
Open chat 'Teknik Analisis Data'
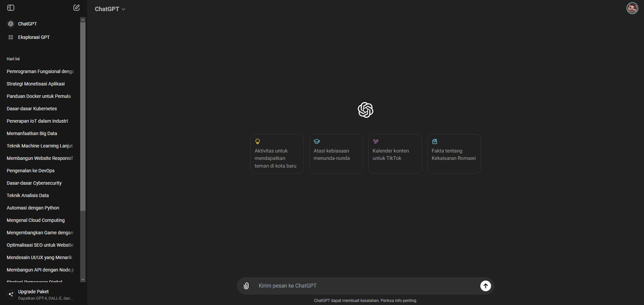40,195
